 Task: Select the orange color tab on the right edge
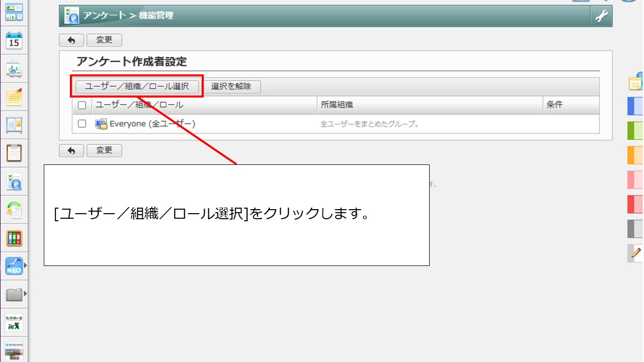point(635,155)
